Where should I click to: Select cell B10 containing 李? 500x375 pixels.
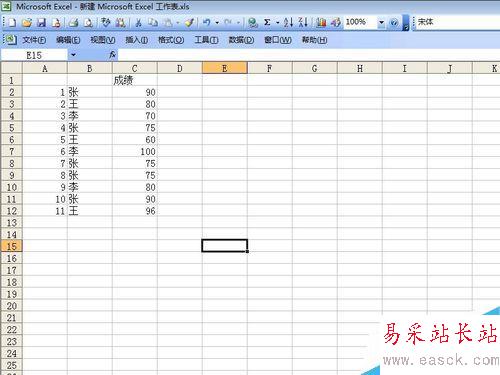tap(90, 187)
